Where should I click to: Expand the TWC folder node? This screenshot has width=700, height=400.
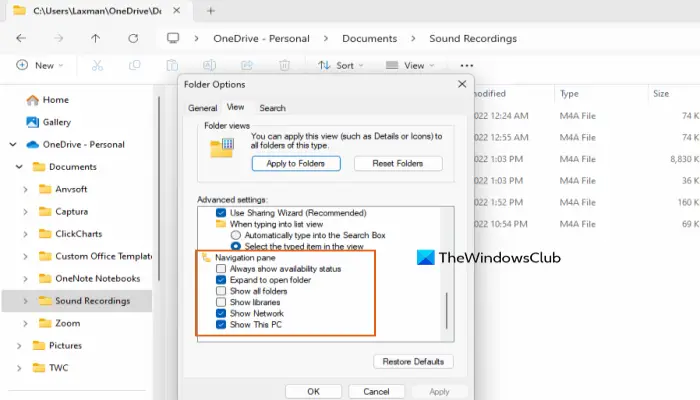(19, 368)
